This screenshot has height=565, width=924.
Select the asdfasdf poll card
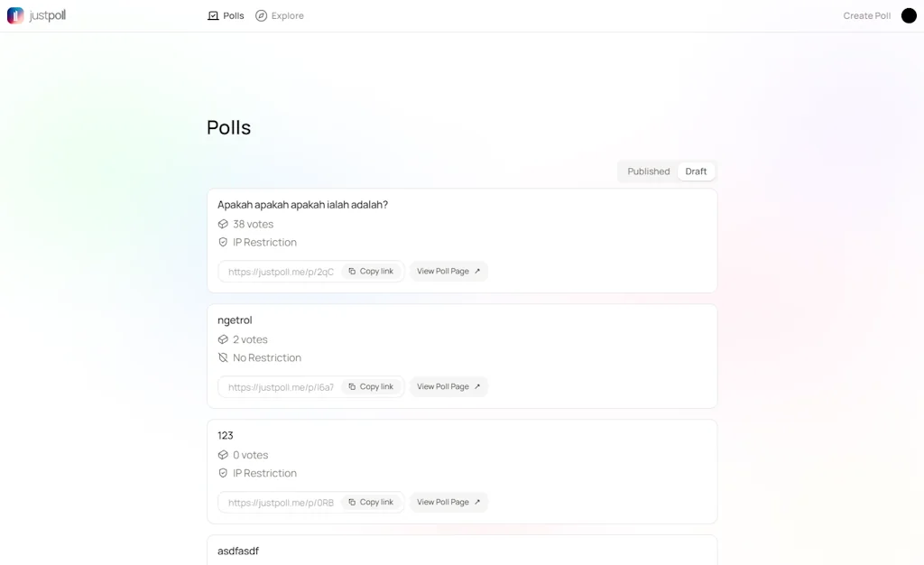462,549
